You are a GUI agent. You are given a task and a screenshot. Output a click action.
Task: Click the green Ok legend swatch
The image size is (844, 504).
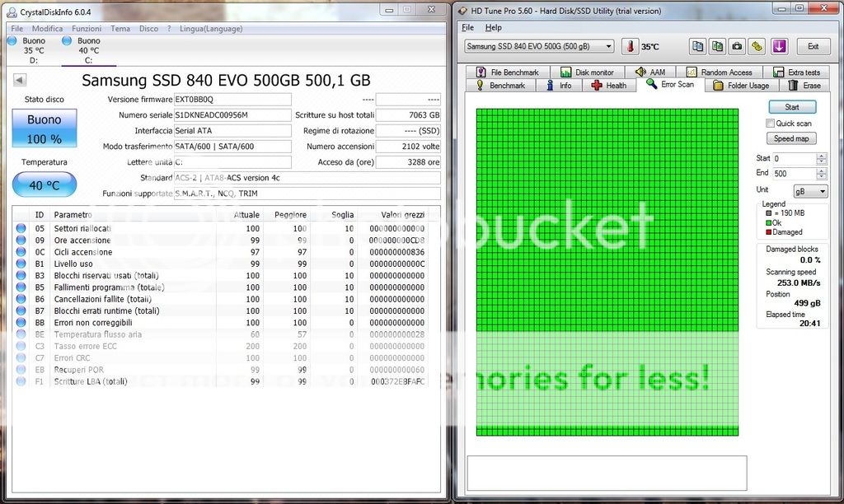pos(769,222)
